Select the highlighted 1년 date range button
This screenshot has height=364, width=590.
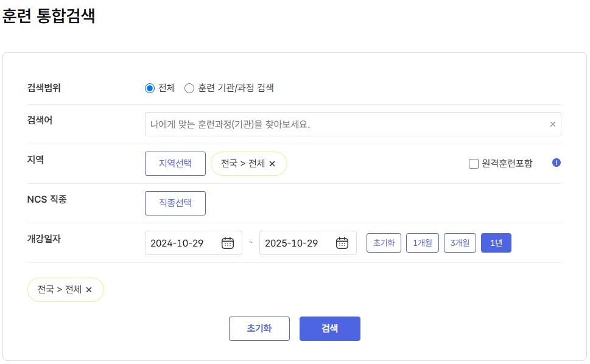coord(496,242)
